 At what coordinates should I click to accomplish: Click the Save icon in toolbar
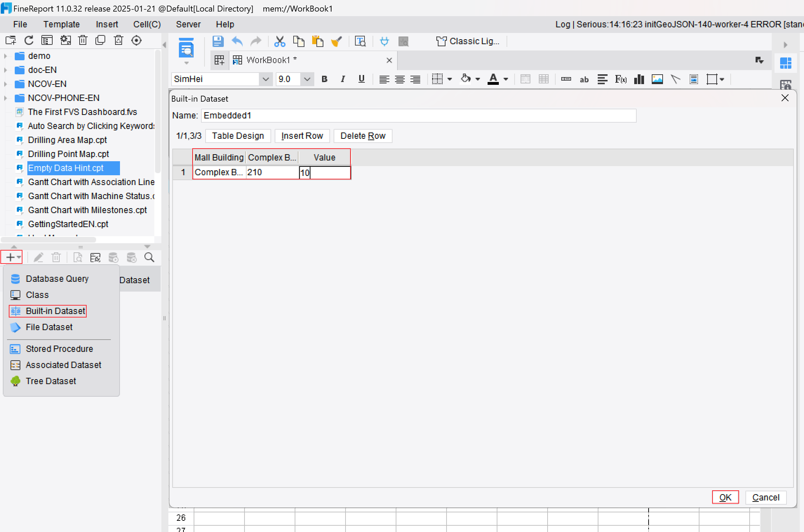click(x=218, y=41)
